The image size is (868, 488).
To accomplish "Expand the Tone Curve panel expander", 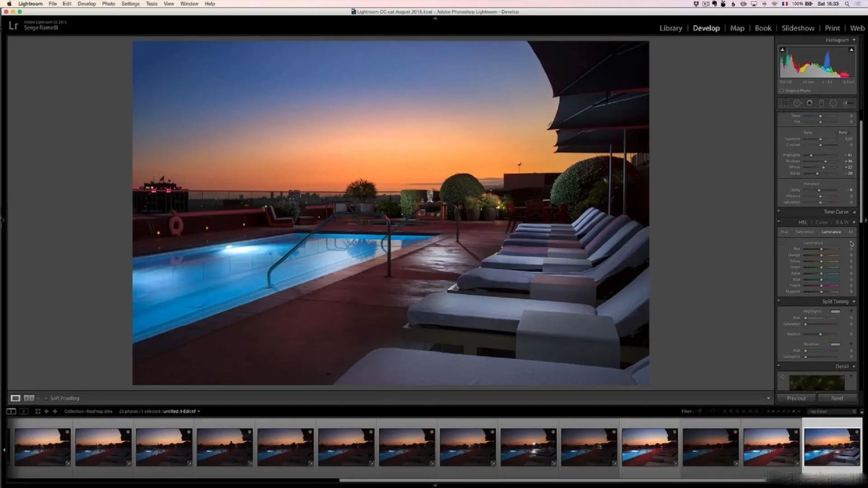I will point(854,211).
